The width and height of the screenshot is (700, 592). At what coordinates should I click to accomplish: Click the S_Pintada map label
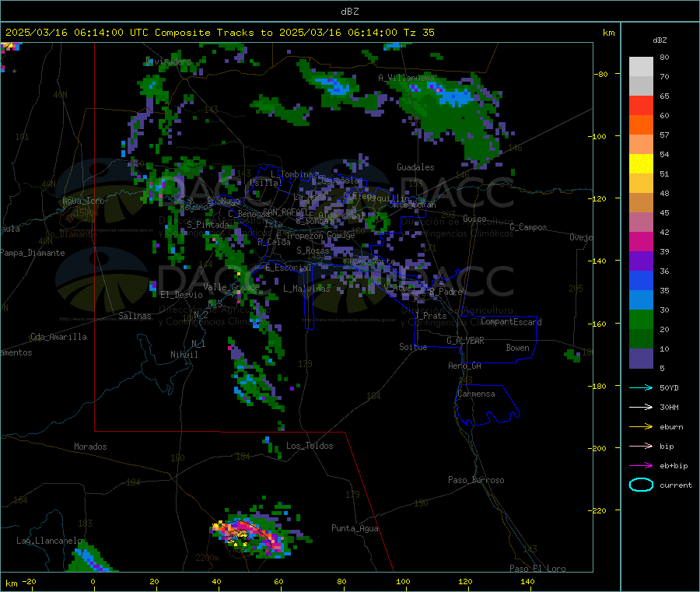(208, 225)
